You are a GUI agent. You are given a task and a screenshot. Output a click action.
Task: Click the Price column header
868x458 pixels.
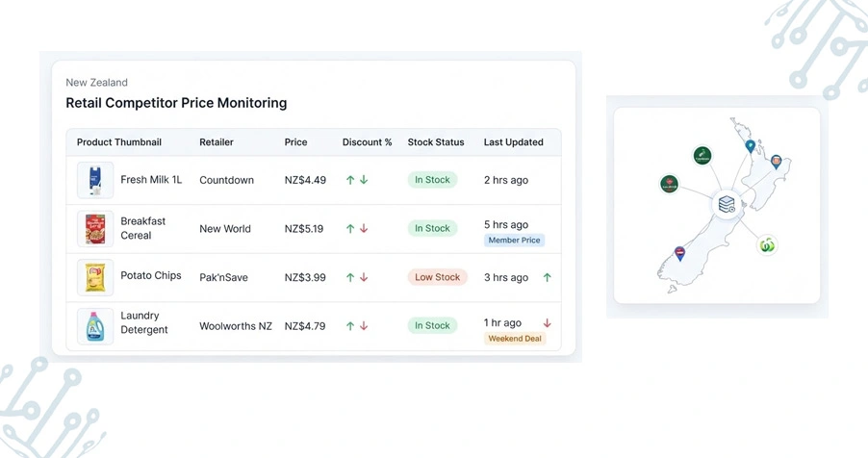pos(295,142)
